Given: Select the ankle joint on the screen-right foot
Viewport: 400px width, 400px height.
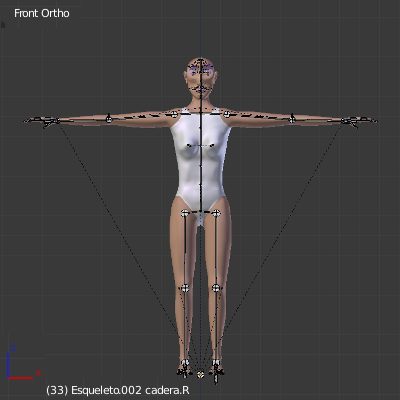Looking at the screenshot, I should (x=216, y=362).
